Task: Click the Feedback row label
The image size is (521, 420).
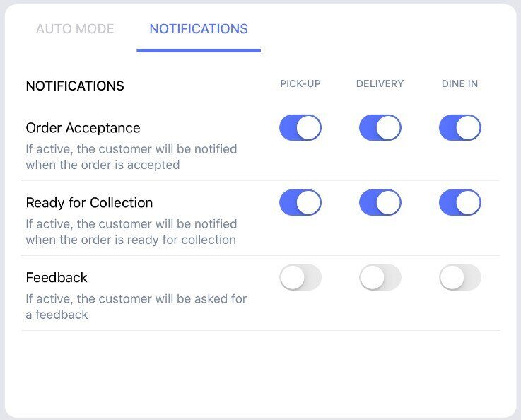Action: [57, 278]
